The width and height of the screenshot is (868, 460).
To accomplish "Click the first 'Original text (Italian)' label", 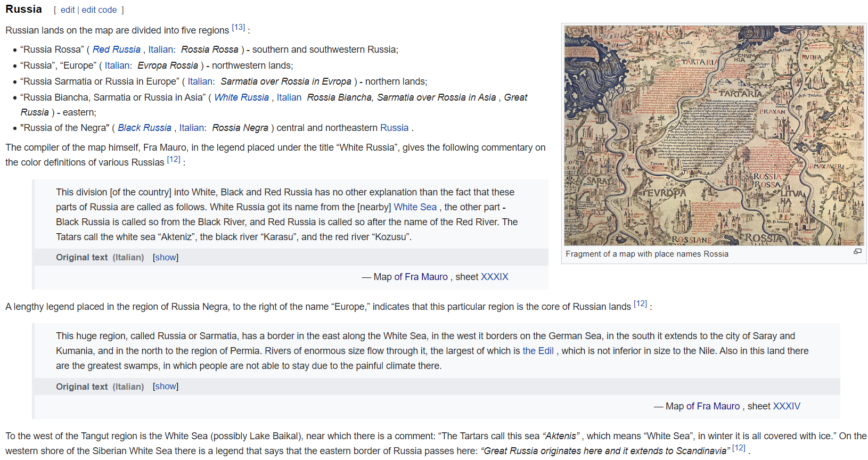I will click(x=100, y=257).
